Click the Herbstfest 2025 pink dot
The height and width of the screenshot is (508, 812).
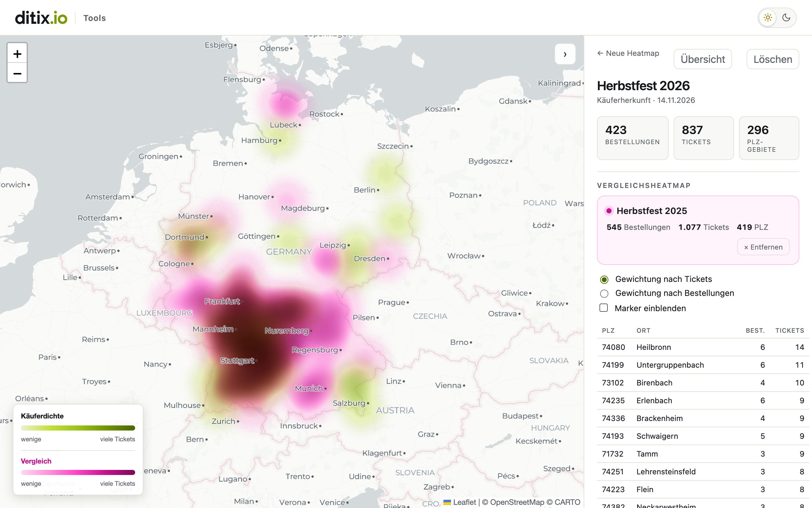[x=609, y=211]
